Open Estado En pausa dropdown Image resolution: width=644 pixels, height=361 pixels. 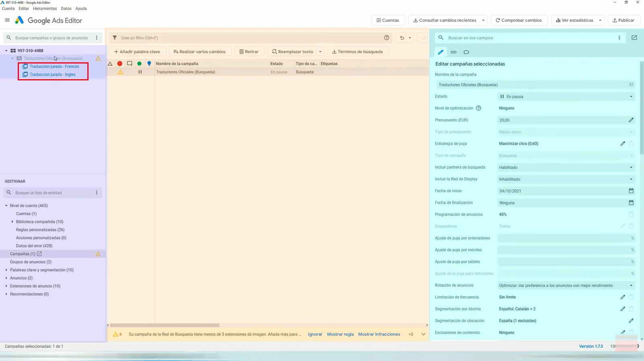[x=566, y=96]
